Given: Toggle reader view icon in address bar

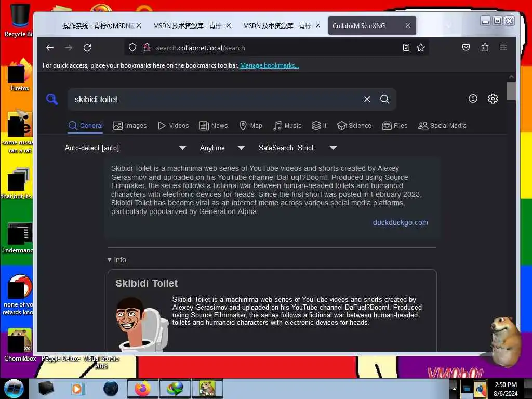Looking at the screenshot, I should pyautogui.click(x=406, y=47).
